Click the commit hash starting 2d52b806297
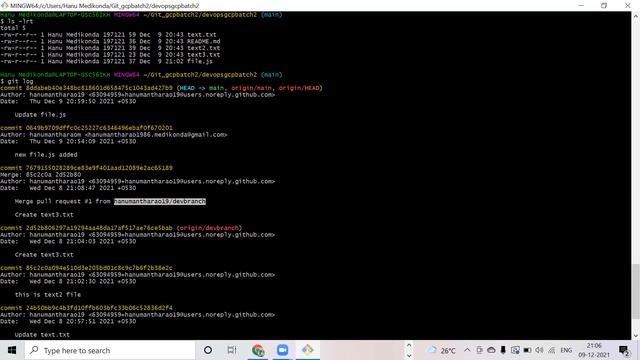The width and height of the screenshot is (640, 360). point(99,228)
